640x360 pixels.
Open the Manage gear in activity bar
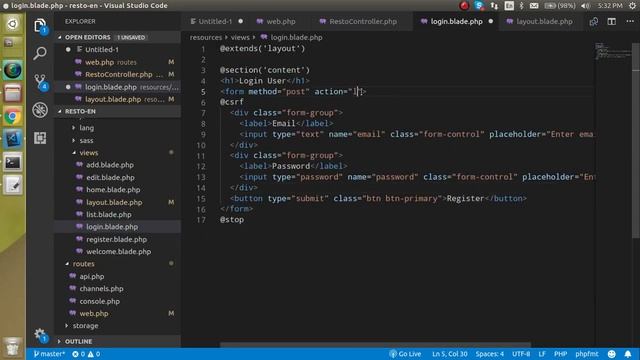(x=40, y=335)
